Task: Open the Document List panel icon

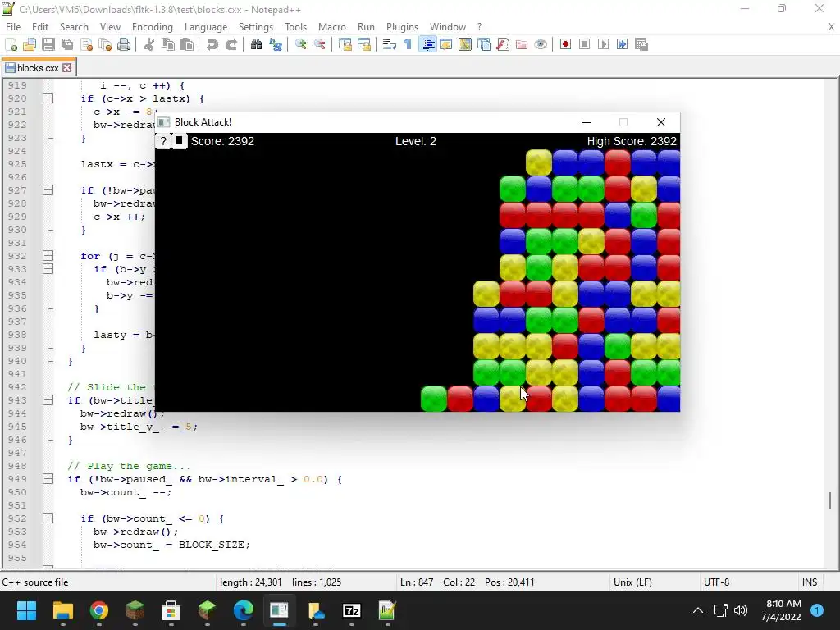Action: [484, 44]
